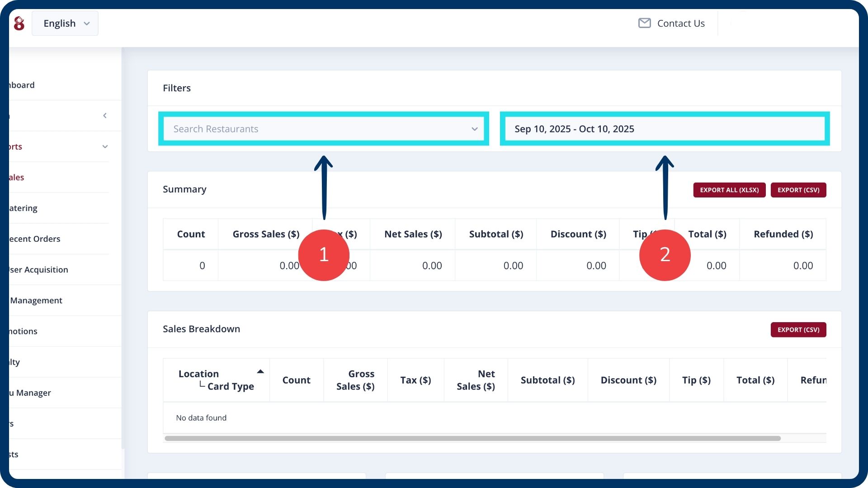Select Sales in the sidebar

(x=16, y=177)
